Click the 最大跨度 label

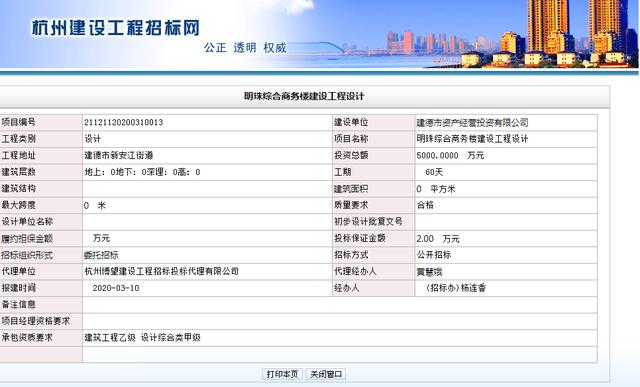click(x=18, y=205)
